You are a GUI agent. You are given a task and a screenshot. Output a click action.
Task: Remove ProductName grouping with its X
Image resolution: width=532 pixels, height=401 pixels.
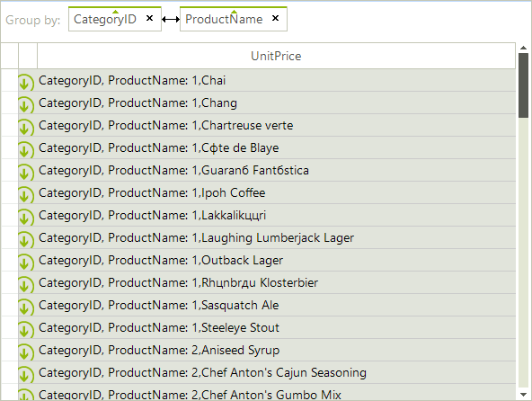[x=276, y=18]
